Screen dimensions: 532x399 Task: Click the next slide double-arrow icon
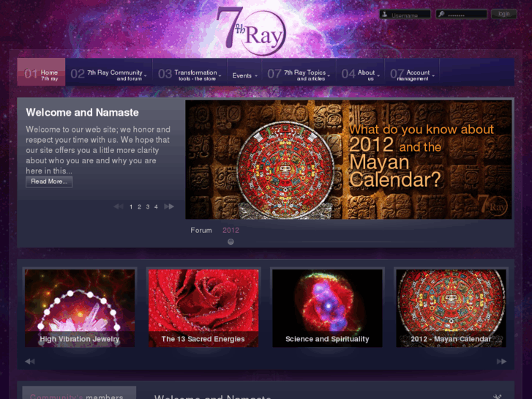169,206
